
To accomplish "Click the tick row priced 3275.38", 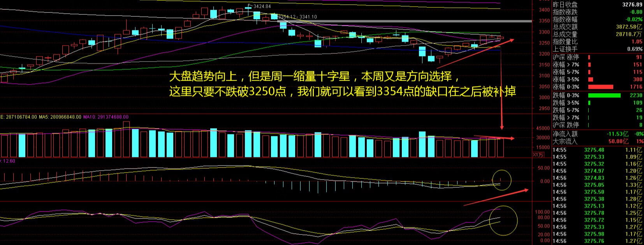I will (598, 199).
